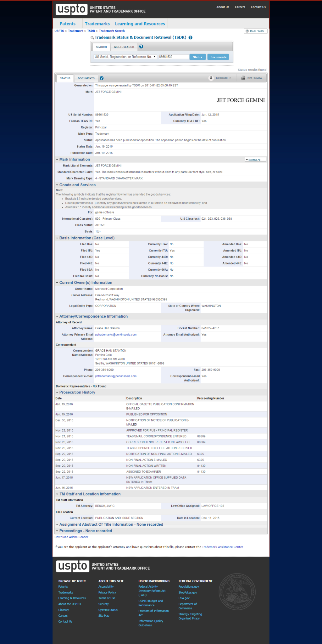Click the footer USA.gov link

click(184, 598)
